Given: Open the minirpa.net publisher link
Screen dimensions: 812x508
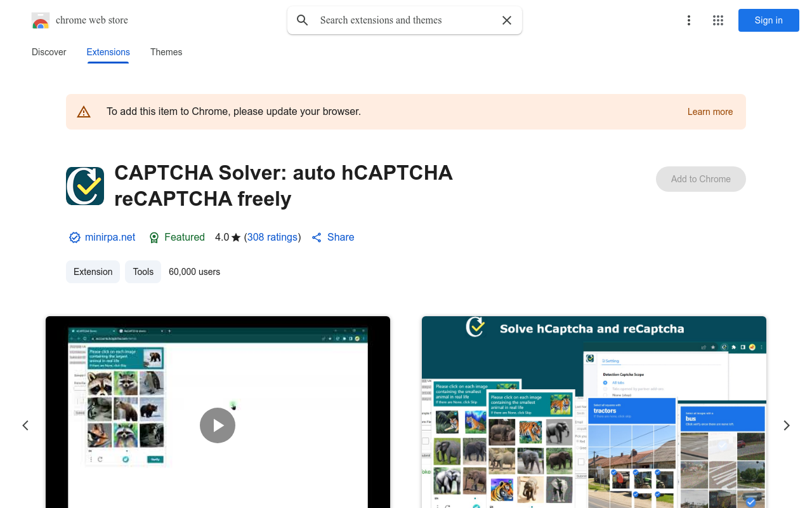Looking at the screenshot, I should (110, 237).
